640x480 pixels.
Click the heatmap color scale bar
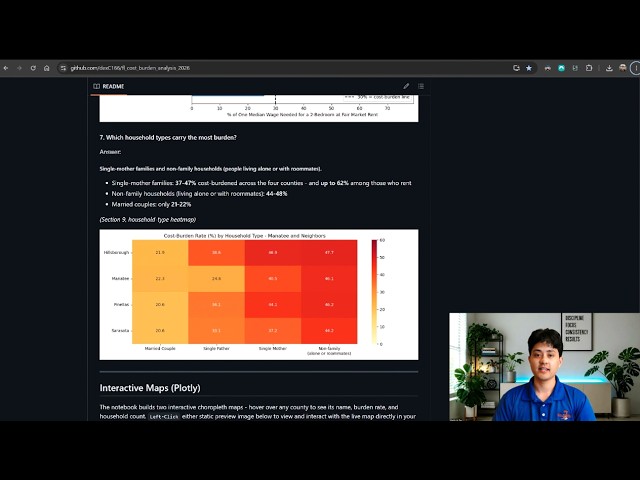point(374,292)
